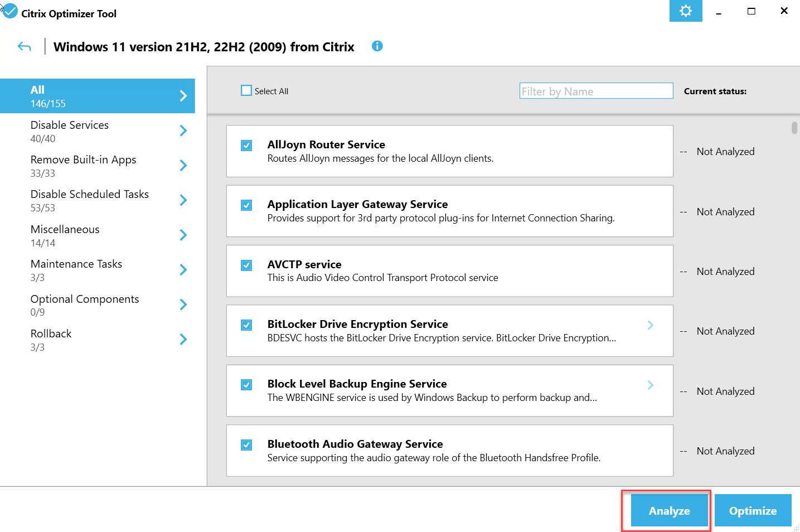Screen dimensions: 800x532
Task: Expand Block Level Backup Engine Service details
Action: tap(650, 385)
